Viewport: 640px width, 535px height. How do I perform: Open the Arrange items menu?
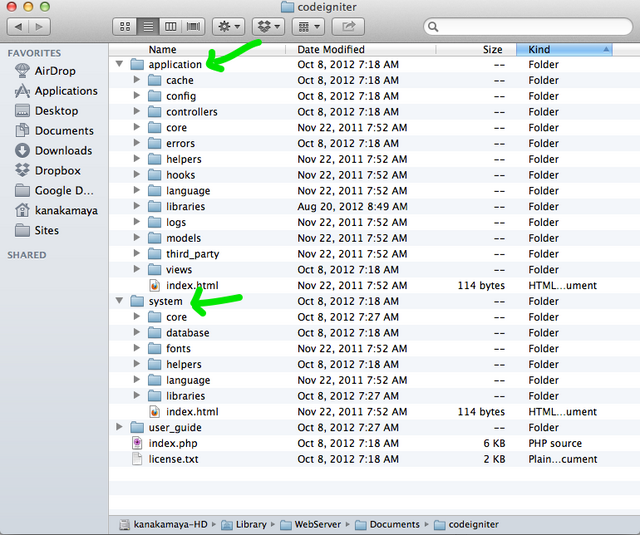click(308, 27)
